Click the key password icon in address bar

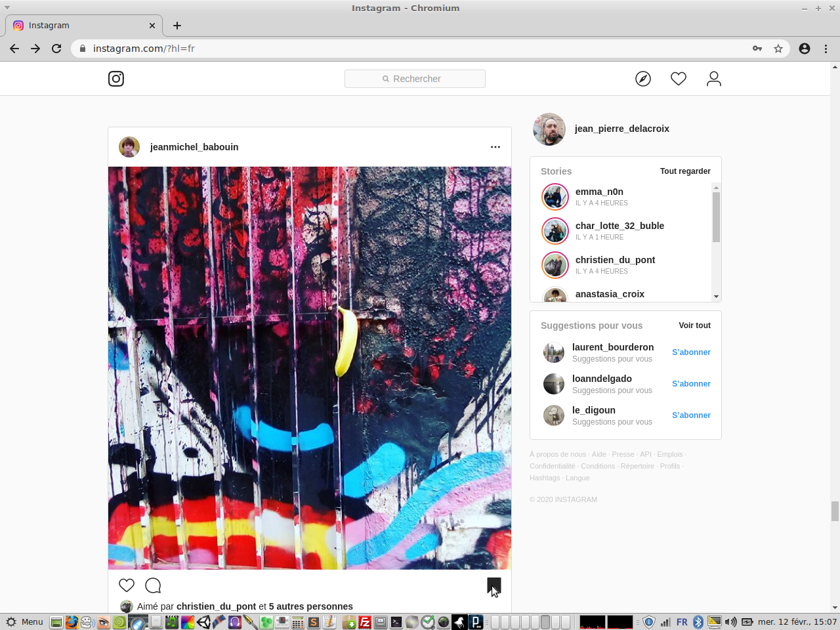[757, 49]
